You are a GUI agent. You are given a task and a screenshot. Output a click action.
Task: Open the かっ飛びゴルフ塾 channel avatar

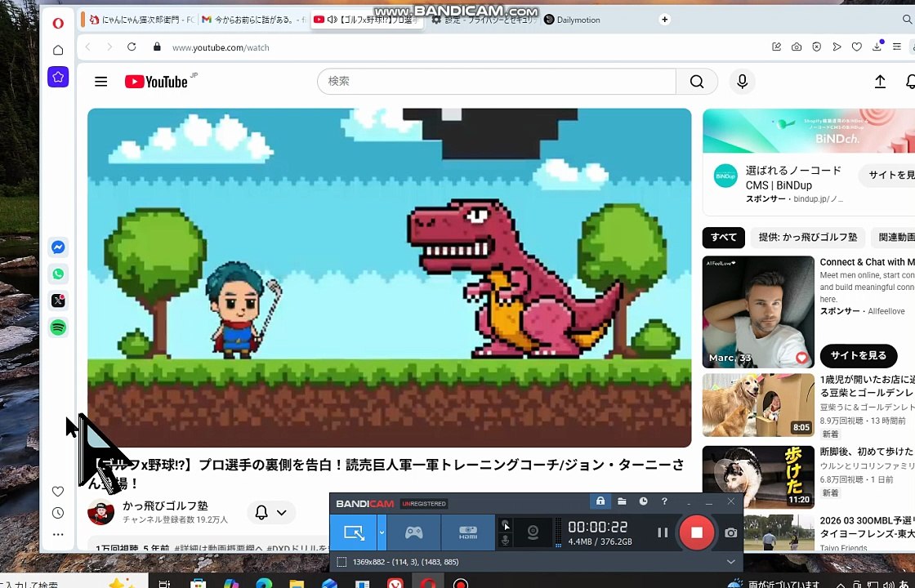(x=101, y=512)
